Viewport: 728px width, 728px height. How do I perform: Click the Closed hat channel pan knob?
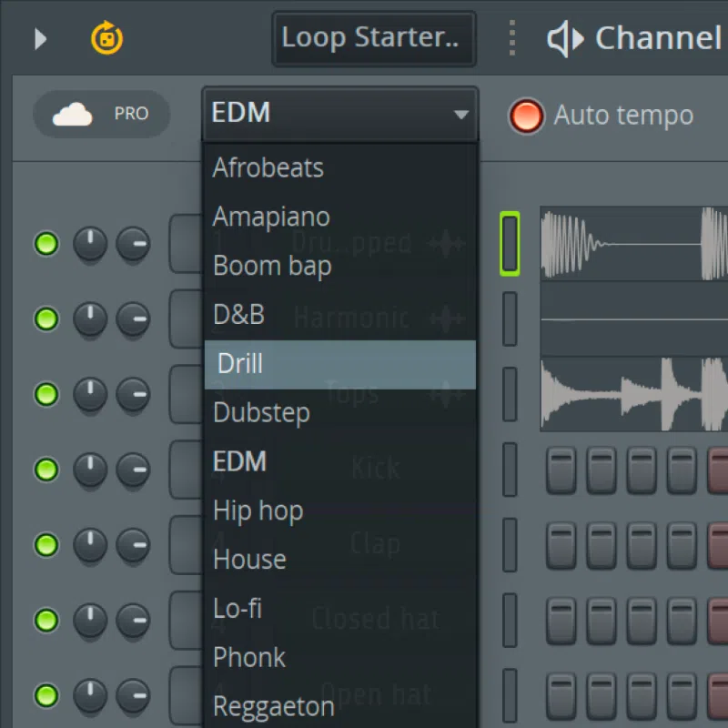tap(90, 620)
